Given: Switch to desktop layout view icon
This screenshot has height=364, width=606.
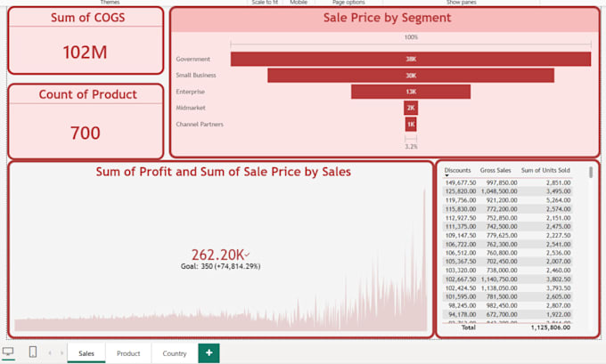Looking at the screenshot, I should pyautogui.click(x=8, y=352).
